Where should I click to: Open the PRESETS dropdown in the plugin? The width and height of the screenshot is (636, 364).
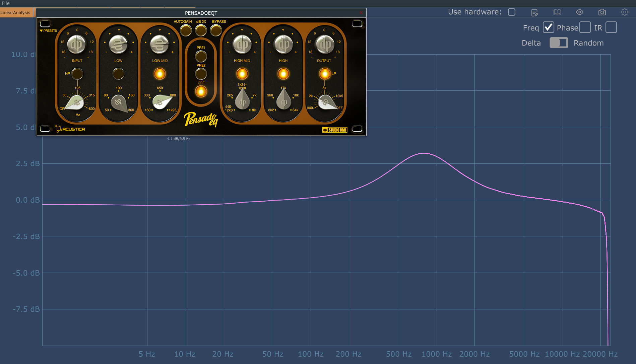click(x=49, y=31)
